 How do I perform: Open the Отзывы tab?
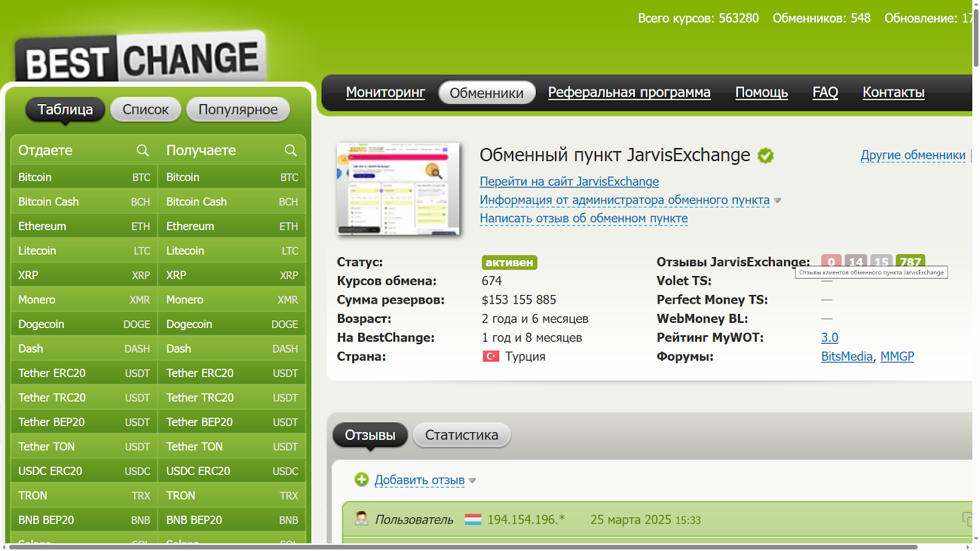point(370,435)
